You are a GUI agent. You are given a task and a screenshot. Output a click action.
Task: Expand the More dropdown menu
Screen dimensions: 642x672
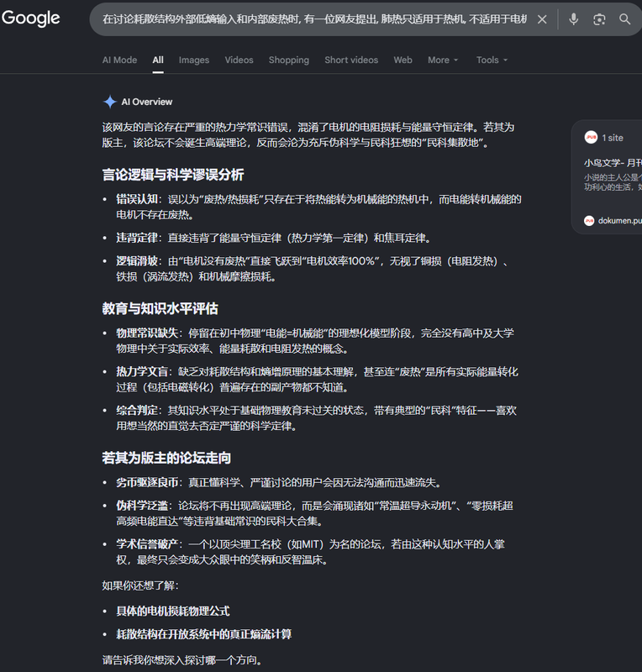(443, 60)
